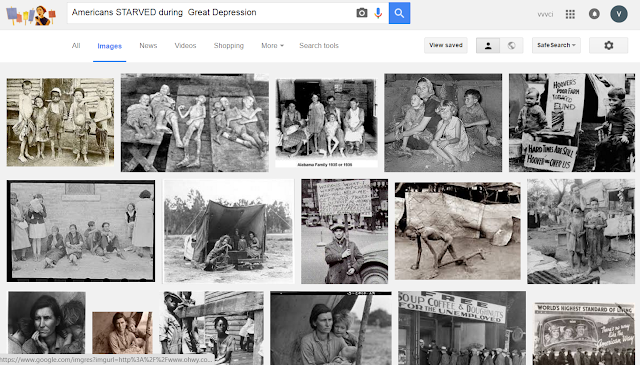Open small sepia Migrant Mother photo
This screenshot has width=640, height=365.
[x=122, y=333]
